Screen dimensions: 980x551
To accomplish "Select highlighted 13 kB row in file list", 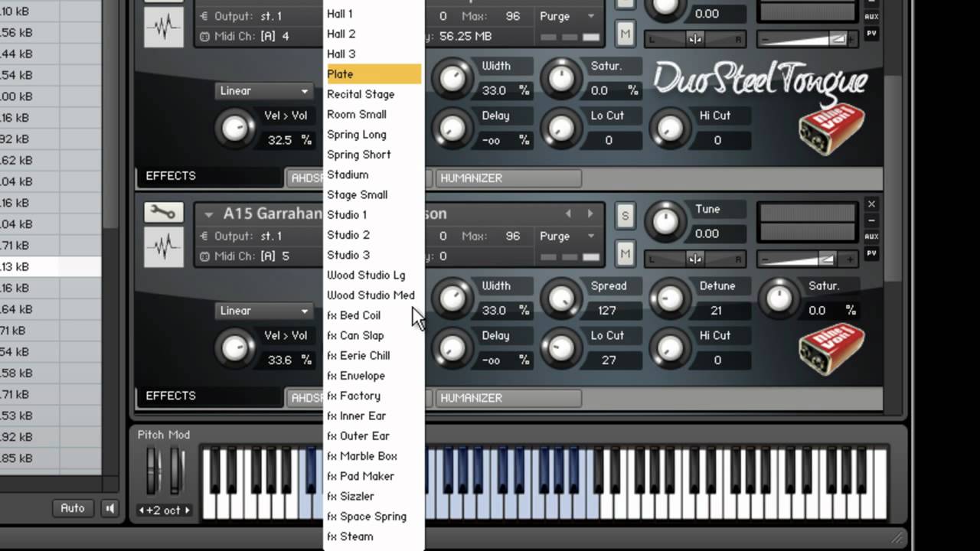I will [51, 267].
